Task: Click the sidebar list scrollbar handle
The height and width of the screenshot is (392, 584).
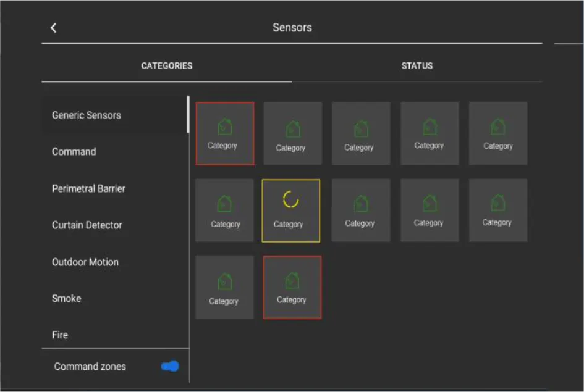Action: (x=188, y=115)
